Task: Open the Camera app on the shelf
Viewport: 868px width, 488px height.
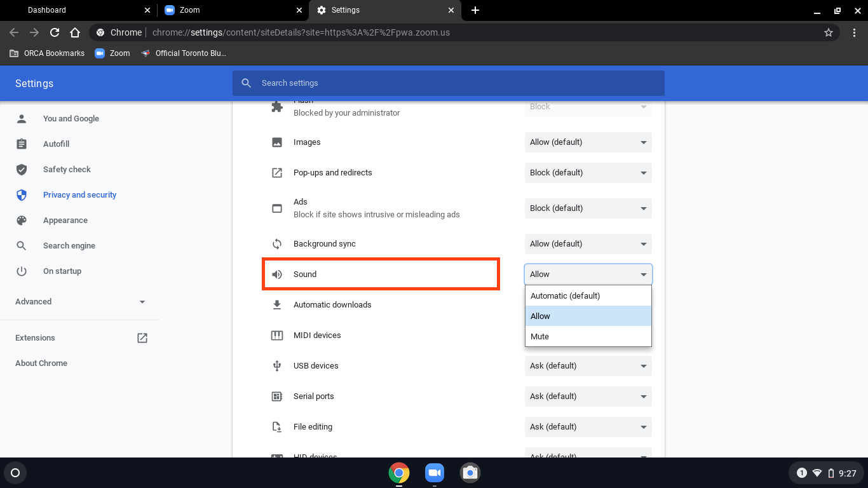Action: click(x=470, y=473)
